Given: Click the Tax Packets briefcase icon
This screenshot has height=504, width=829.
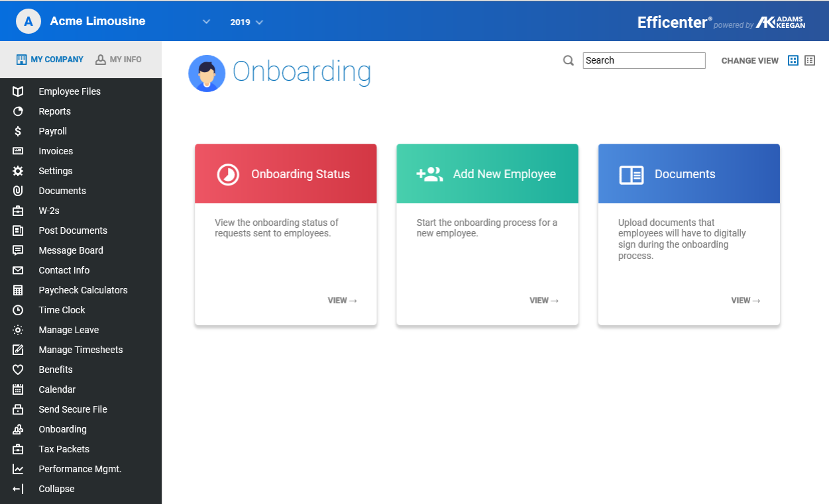Looking at the screenshot, I should pyautogui.click(x=18, y=449).
